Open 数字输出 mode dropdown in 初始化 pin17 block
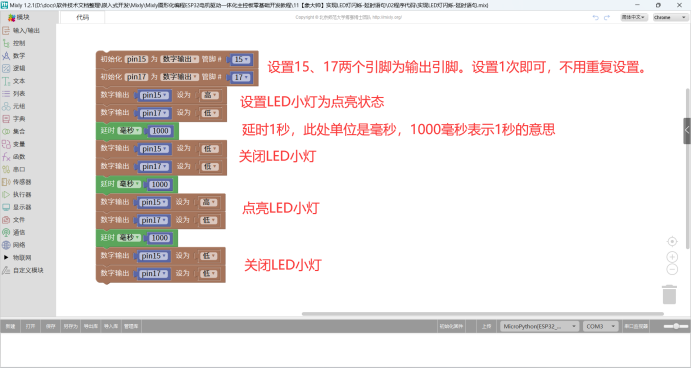 (180, 77)
